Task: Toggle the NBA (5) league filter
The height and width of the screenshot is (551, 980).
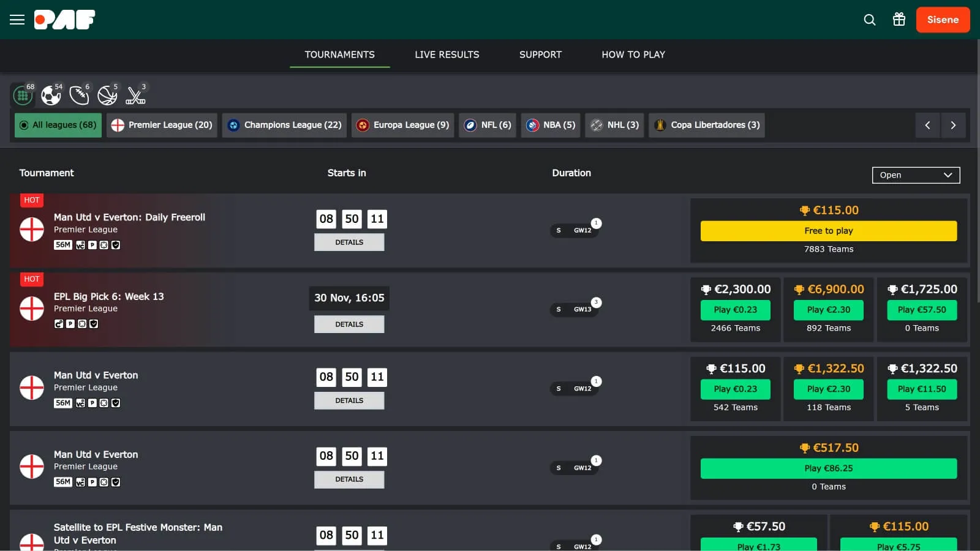Action: pyautogui.click(x=551, y=125)
